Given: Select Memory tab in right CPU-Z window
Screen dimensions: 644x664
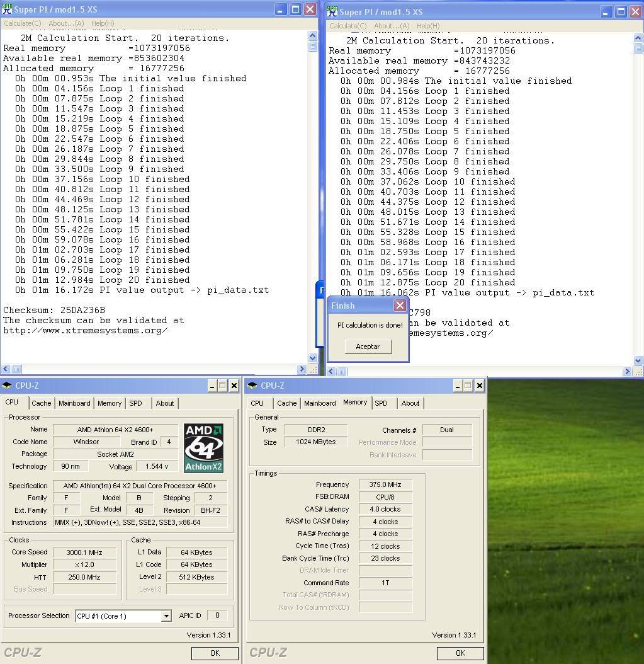Looking at the screenshot, I should [355, 402].
